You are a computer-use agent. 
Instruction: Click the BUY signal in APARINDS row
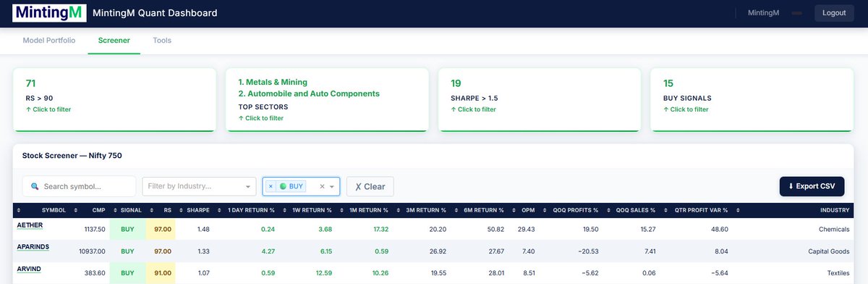[128, 251]
